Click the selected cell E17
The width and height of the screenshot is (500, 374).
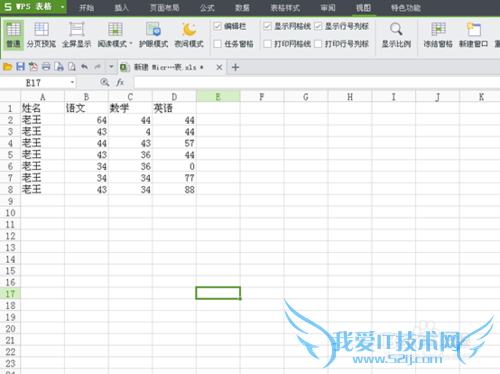click(218, 293)
